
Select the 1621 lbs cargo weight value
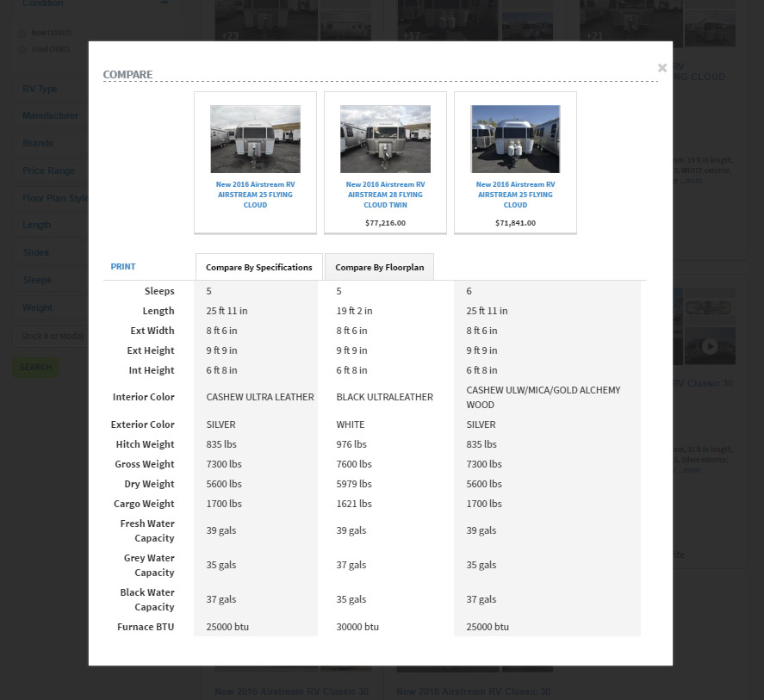click(x=354, y=504)
